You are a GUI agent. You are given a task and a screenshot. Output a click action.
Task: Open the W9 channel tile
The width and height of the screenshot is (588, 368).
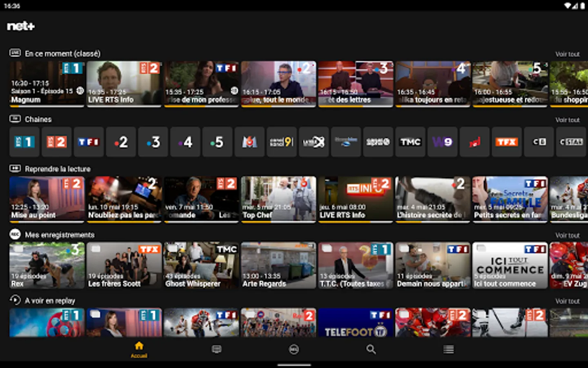pos(442,142)
